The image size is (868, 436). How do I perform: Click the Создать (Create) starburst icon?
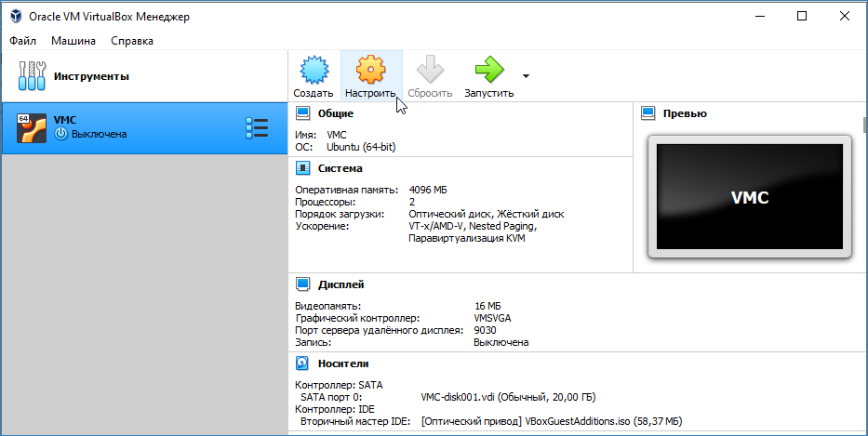(x=313, y=70)
